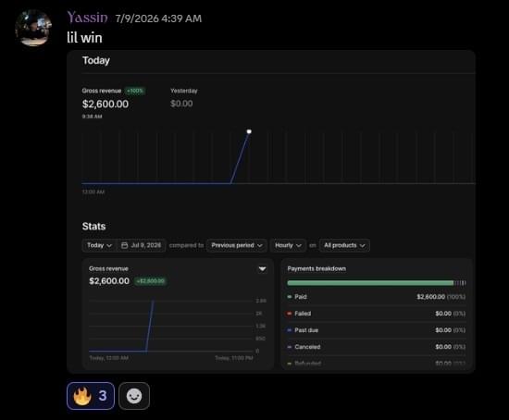Click the red Failed legend marker
Image resolution: width=509 pixels, height=420 pixels.
tap(290, 314)
